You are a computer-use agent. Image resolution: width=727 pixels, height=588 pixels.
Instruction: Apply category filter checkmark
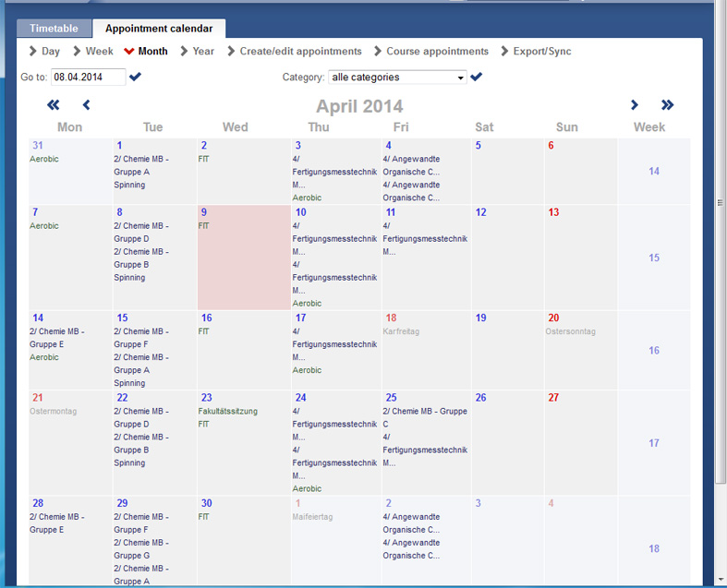click(x=476, y=77)
